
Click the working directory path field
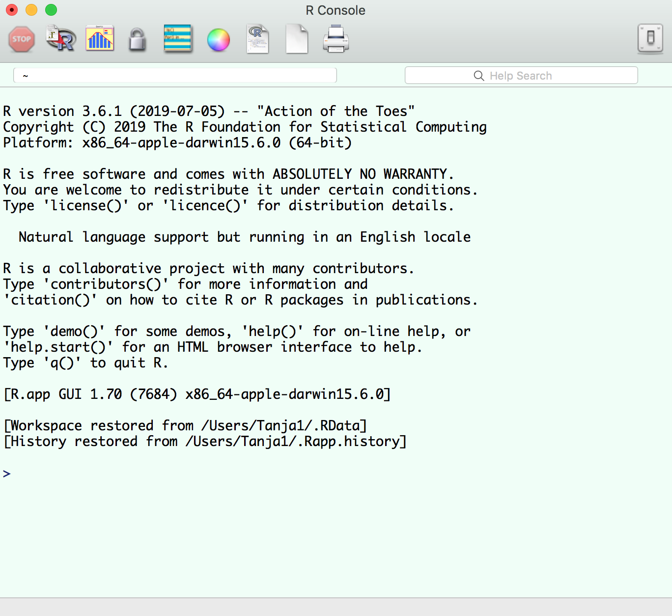click(175, 76)
